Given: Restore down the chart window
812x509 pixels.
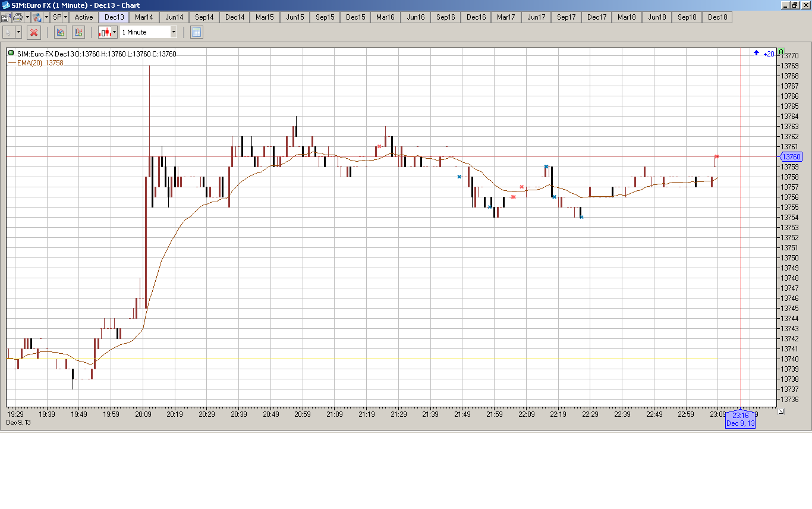Looking at the screenshot, I should click(x=795, y=5).
